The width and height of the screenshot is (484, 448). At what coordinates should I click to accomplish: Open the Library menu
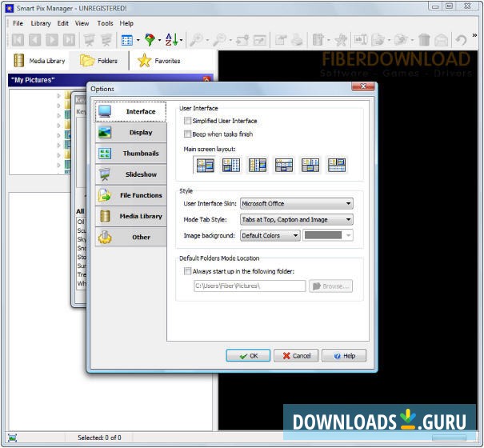click(41, 23)
